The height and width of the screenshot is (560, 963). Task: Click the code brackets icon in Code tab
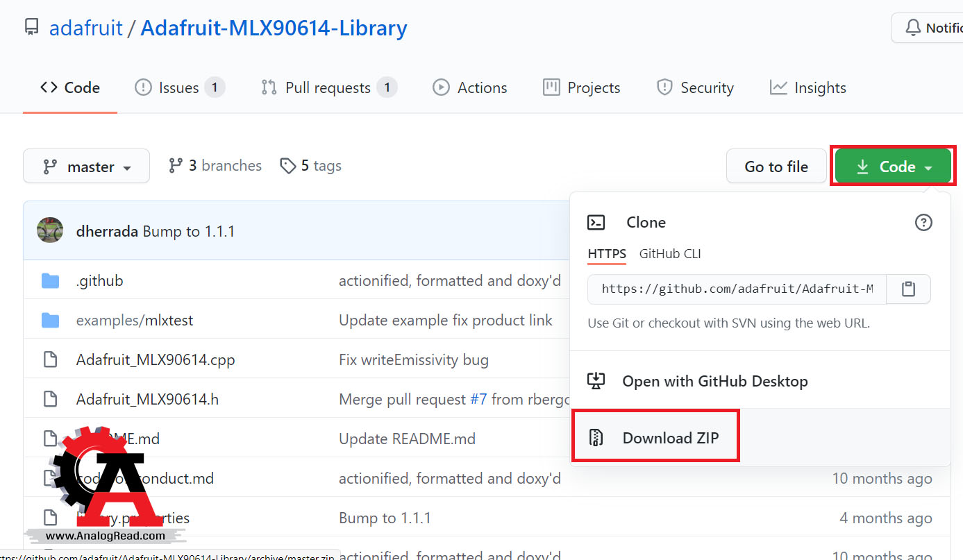(49, 88)
